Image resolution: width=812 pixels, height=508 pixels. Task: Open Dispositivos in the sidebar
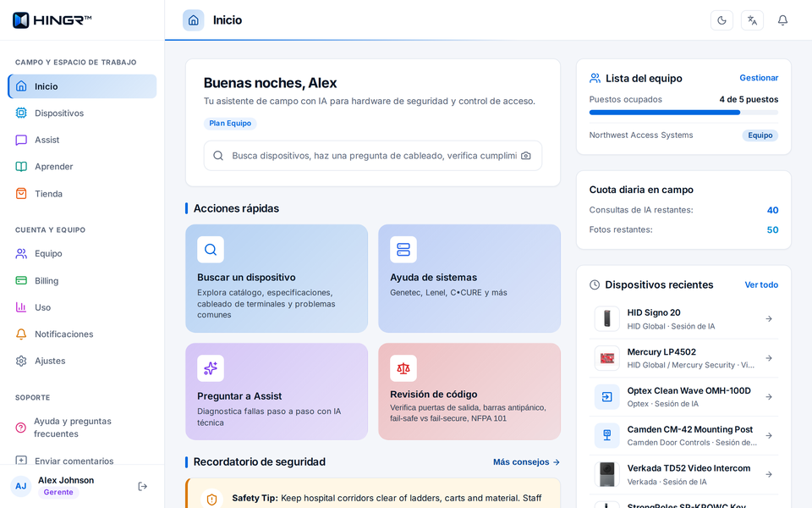tap(82, 113)
